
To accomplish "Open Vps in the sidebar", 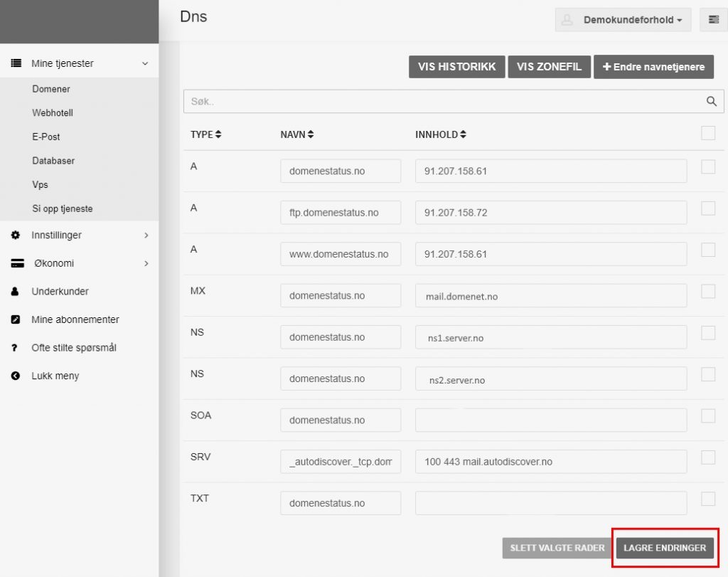I will [x=40, y=184].
